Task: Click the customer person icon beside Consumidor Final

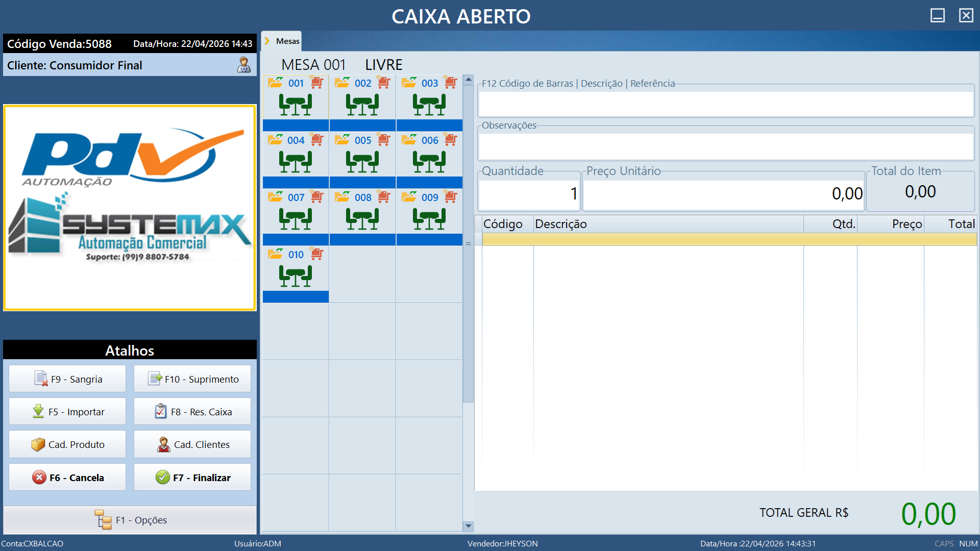Action: pos(244,65)
